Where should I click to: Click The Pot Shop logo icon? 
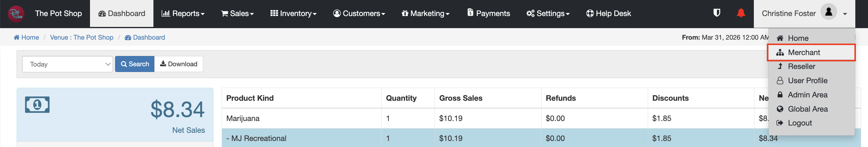(16, 14)
